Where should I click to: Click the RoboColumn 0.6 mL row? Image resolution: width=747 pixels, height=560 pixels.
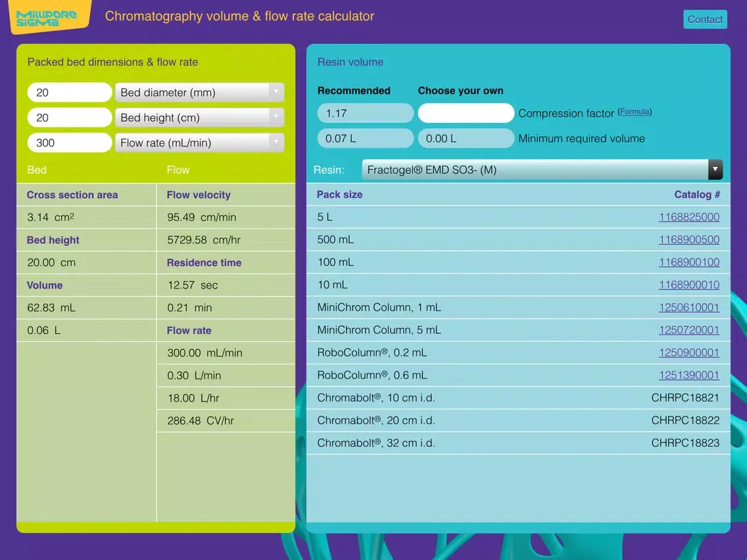coord(518,375)
